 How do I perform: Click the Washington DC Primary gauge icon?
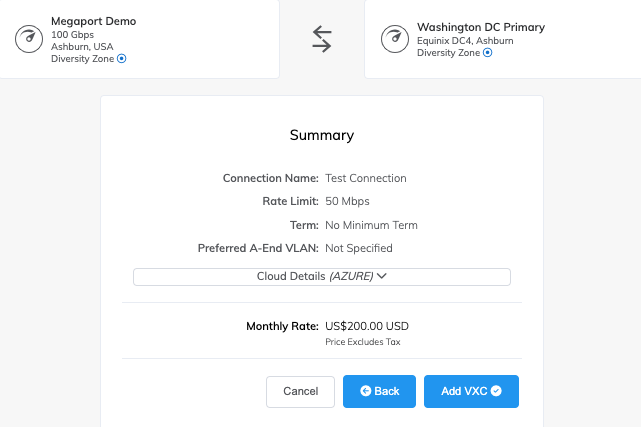point(395,39)
